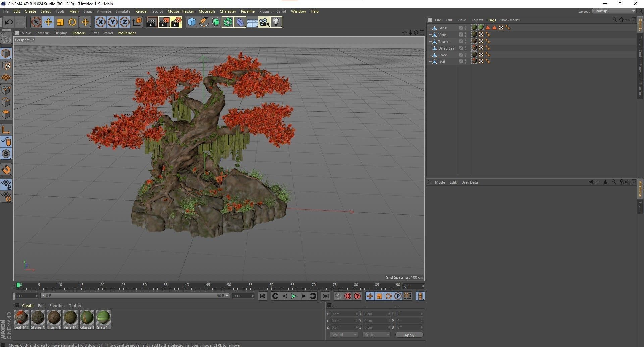644x347 pixels.
Task: Add a Light object
Action: click(x=276, y=22)
